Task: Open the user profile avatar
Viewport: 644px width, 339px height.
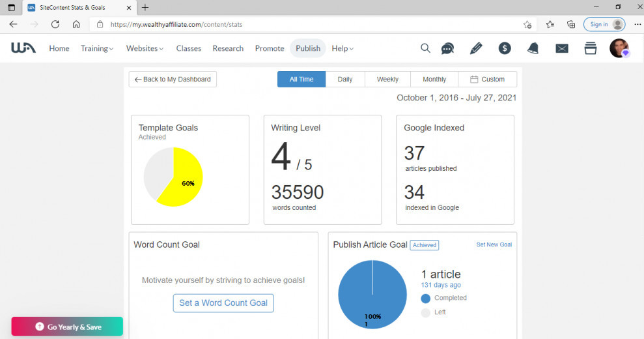Action: pos(619,48)
